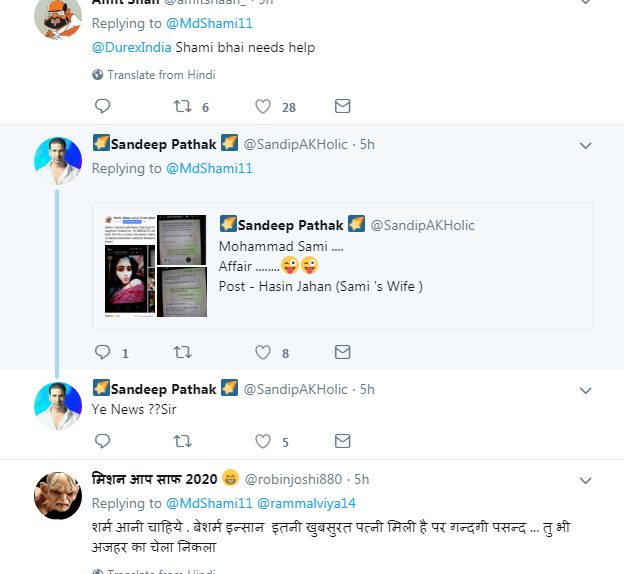
Task: Like the tweet with 28 likes
Action: (x=263, y=107)
